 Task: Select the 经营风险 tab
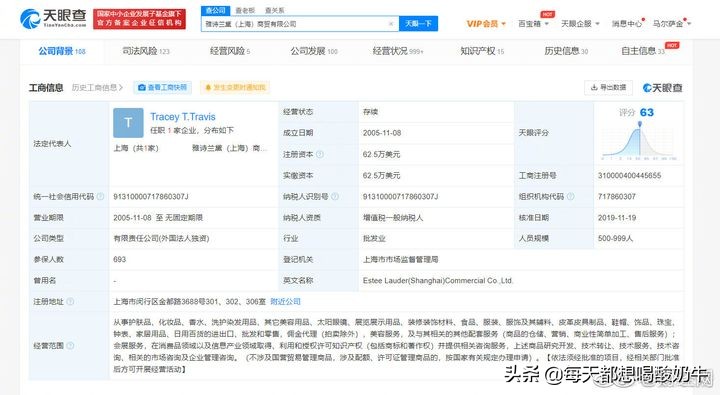(x=230, y=51)
